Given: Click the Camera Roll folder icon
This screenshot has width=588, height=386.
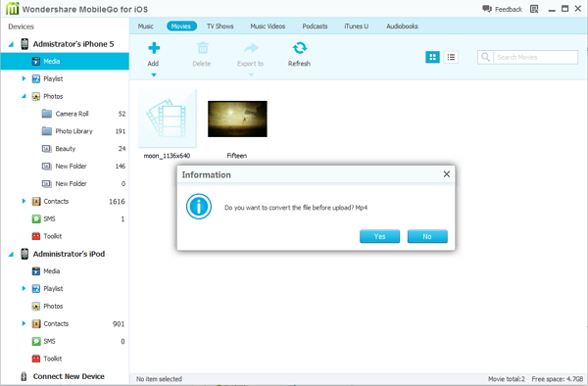Looking at the screenshot, I should point(46,114).
